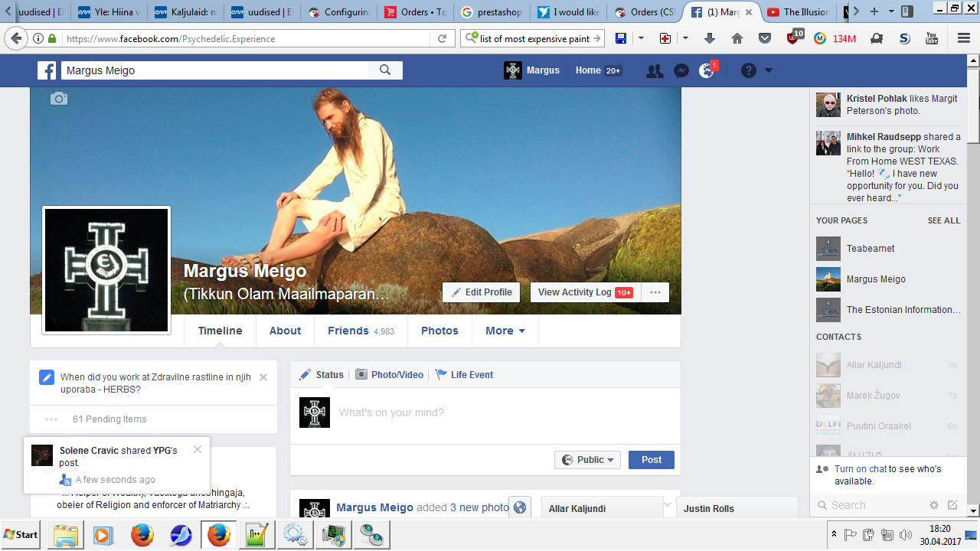Click the uBlock shield icon
Viewport: 980px width, 551px height.
pyautogui.click(x=793, y=38)
